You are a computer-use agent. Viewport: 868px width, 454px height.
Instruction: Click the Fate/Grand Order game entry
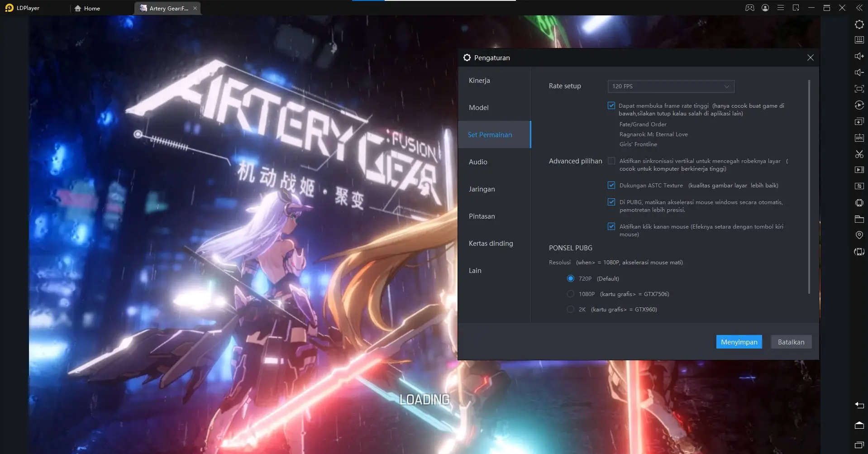(643, 124)
